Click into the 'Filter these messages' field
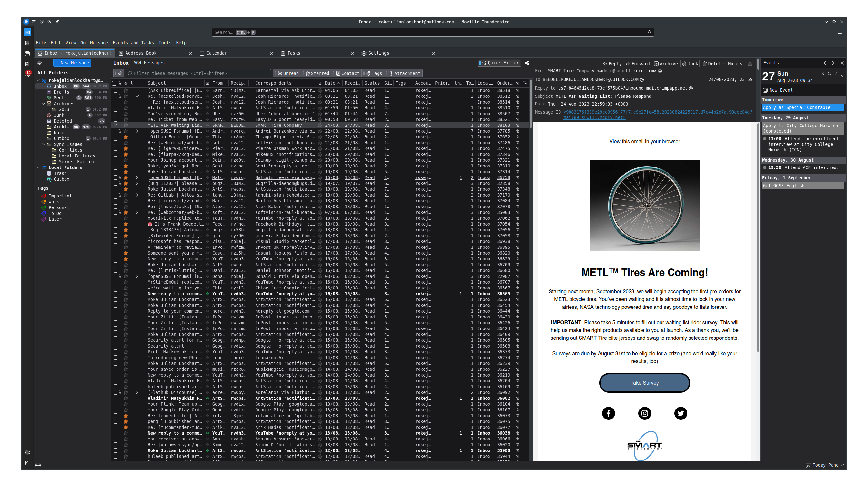 (198, 74)
